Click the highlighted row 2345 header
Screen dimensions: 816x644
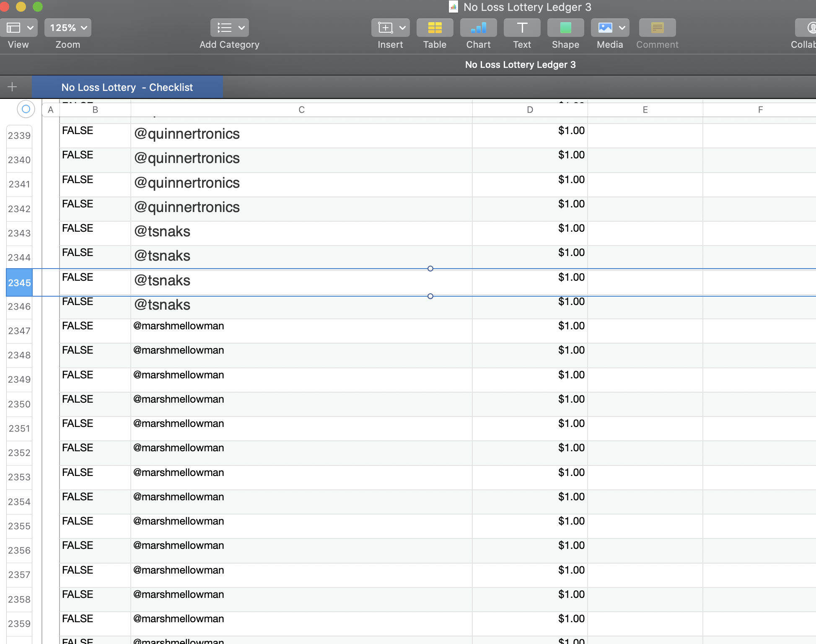19,283
